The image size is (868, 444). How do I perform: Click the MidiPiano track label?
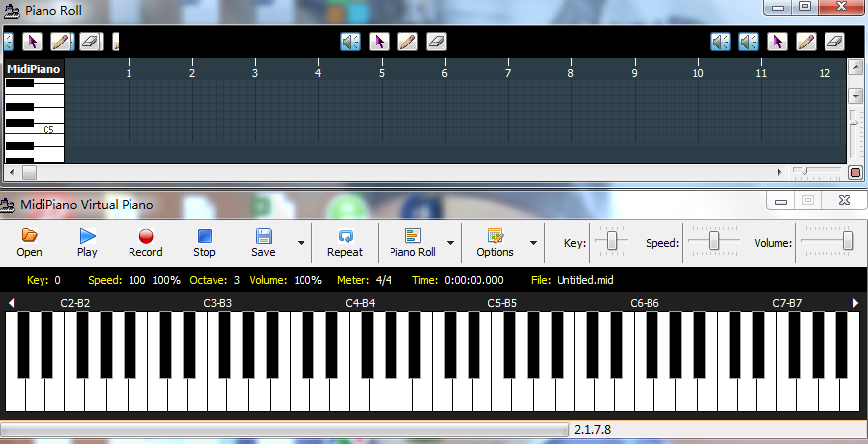point(34,70)
